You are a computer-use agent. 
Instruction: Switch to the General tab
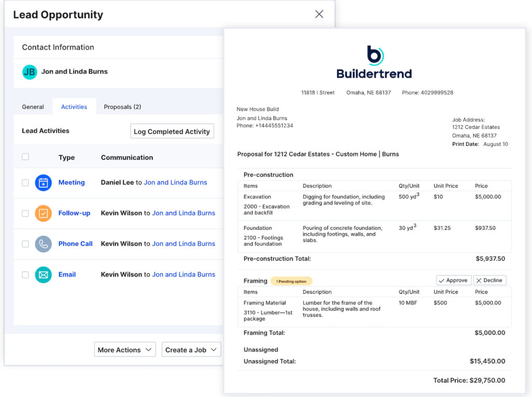click(33, 107)
